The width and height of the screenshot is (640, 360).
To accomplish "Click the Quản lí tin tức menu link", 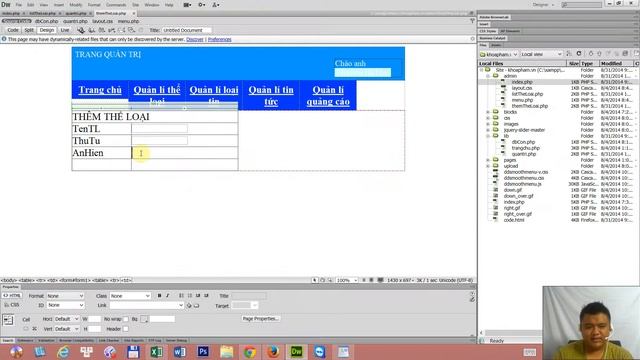I will pos(271,96).
